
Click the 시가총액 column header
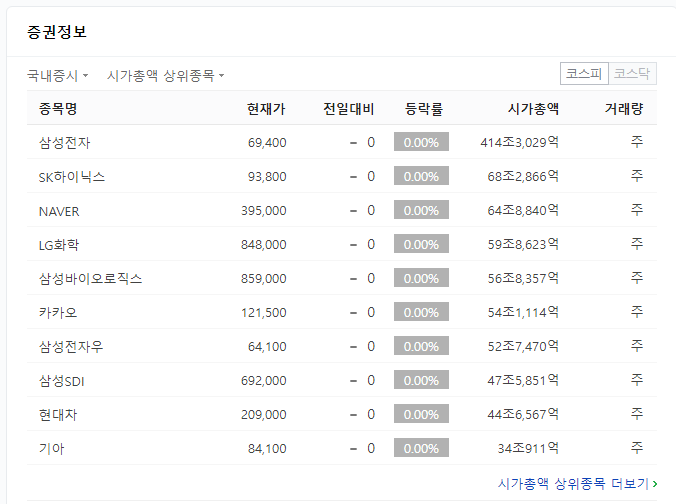pos(533,108)
